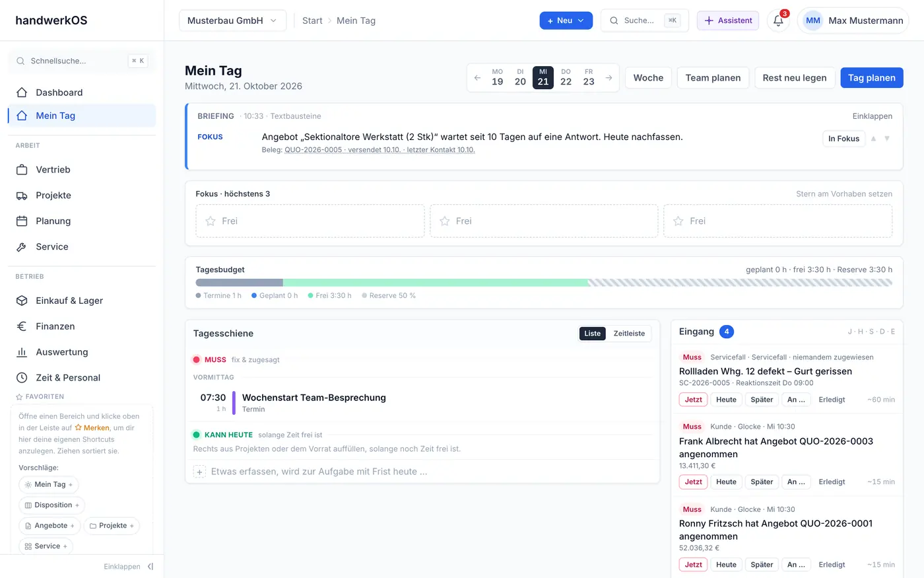Open Musterbau GmbH company dropdown
Image resolution: width=924 pixels, height=578 pixels.
pos(232,20)
